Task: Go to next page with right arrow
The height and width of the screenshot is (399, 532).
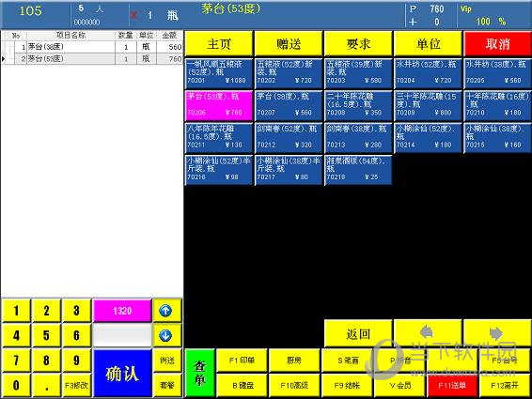Action: point(496,333)
